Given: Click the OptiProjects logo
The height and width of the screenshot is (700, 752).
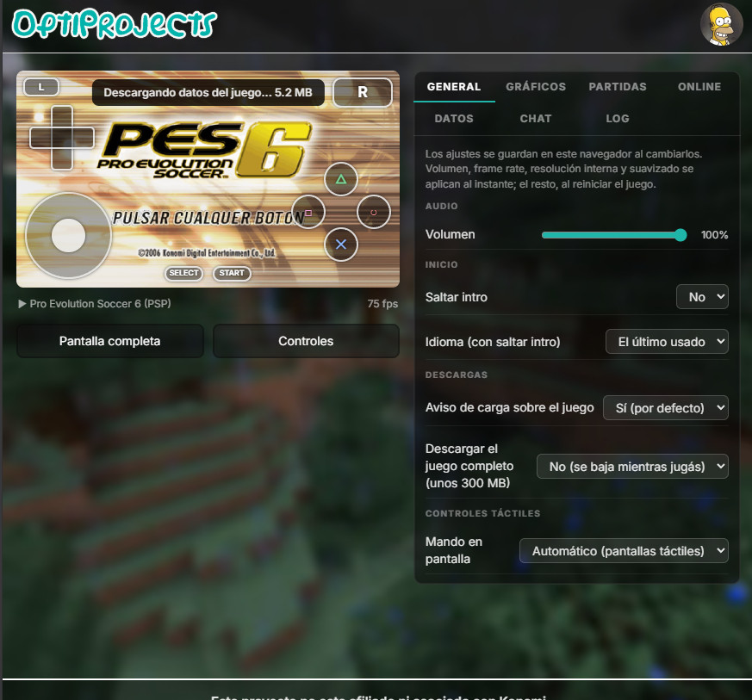Looking at the screenshot, I should [x=115, y=24].
